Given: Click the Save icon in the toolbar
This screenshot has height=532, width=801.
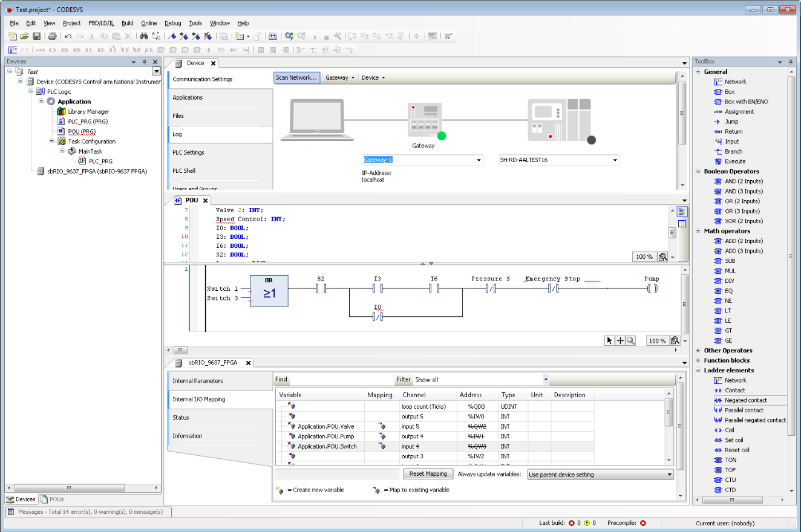Looking at the screenshot, I should coord(36,36).
